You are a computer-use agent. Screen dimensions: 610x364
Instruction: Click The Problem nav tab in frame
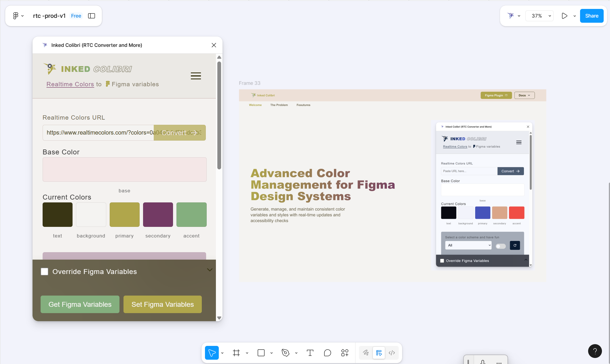(x=279, y=105)
